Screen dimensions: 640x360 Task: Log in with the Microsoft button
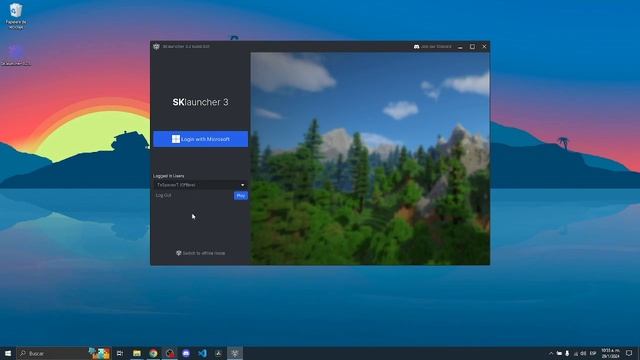[x=200, y=139]
